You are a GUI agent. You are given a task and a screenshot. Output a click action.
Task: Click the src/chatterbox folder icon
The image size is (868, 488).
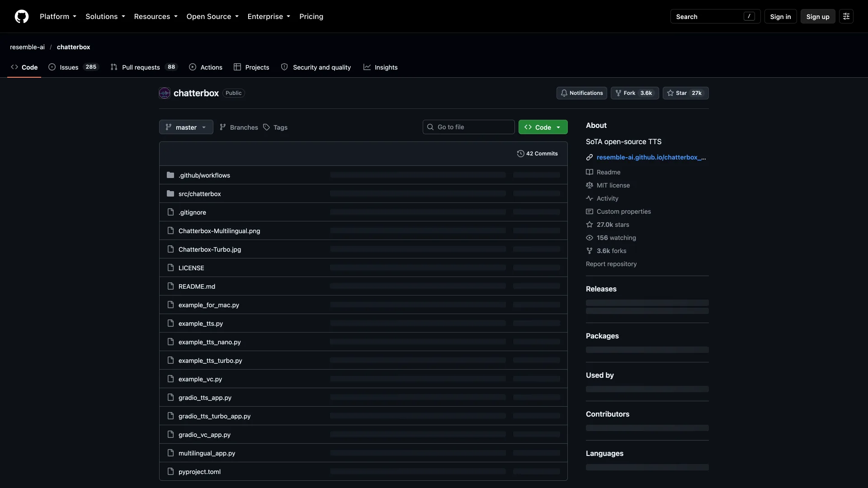tap(170, 194)
